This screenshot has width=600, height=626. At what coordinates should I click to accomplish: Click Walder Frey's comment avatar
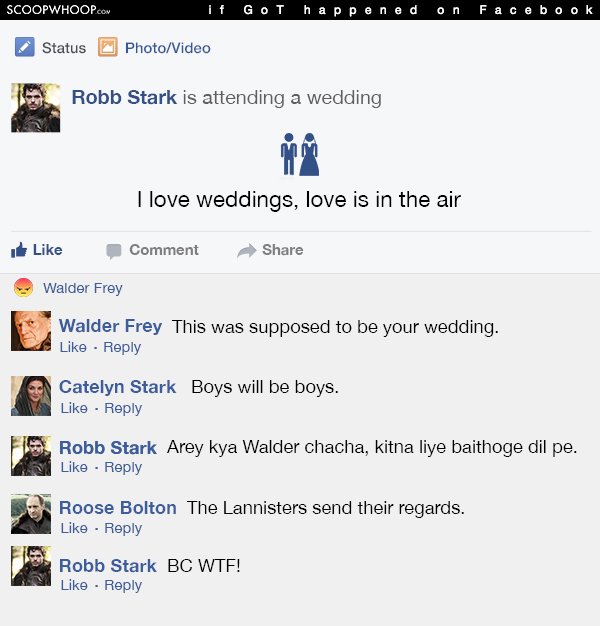coord(31,331)
